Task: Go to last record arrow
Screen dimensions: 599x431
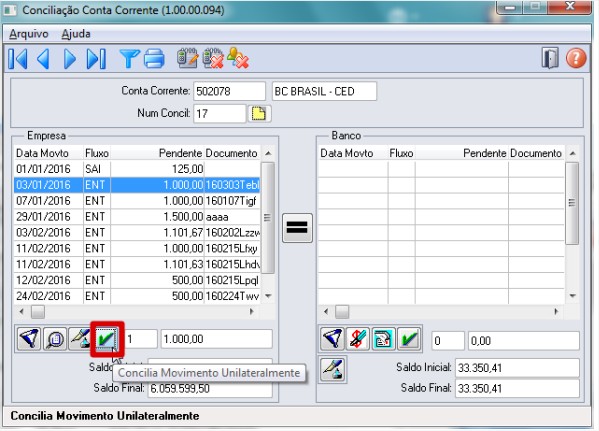Action: coord(96,59)
